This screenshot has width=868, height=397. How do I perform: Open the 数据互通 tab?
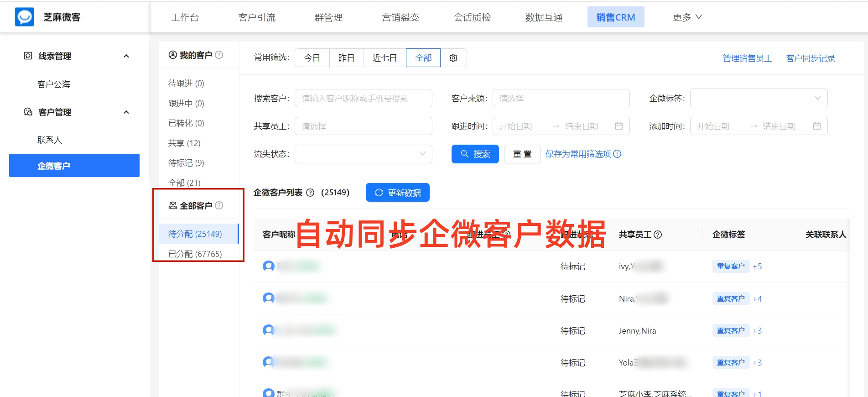click(544, 17)
